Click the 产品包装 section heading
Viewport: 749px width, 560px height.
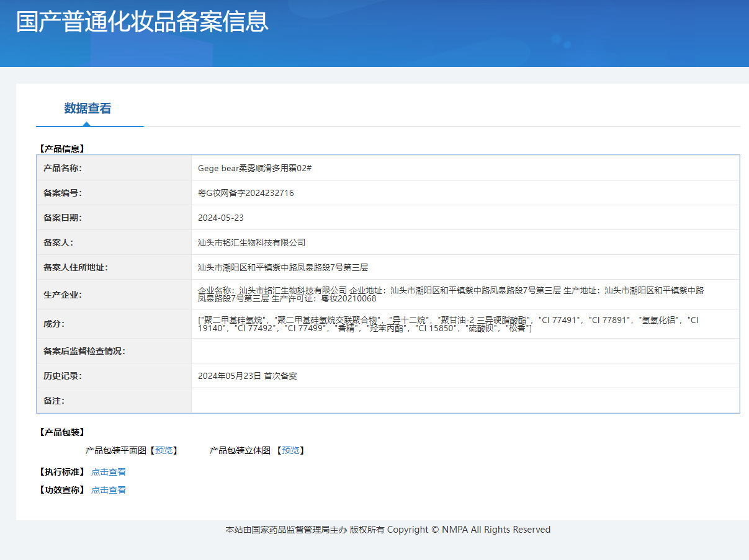pos(60,432)
